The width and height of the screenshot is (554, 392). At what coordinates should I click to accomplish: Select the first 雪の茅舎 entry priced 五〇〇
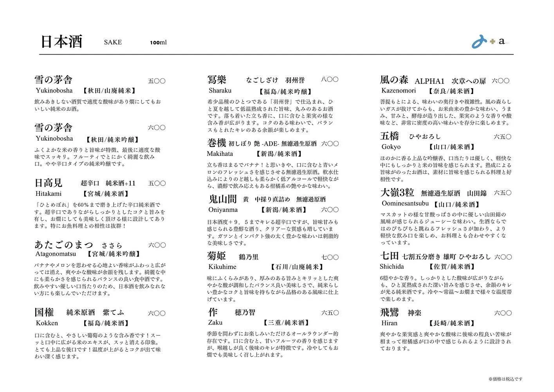(x=54, y=80)
